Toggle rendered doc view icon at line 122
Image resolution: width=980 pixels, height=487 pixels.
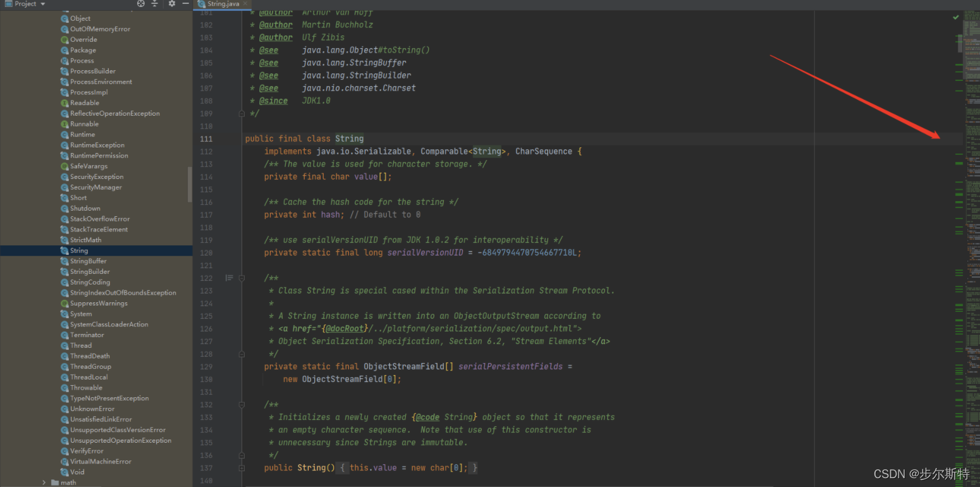(229, 278)
